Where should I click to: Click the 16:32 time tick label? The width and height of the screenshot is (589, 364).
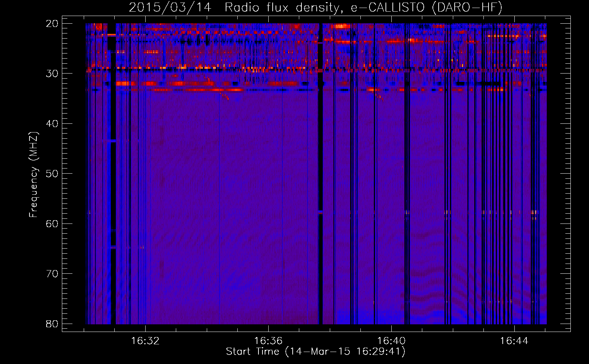coord(145,341)
